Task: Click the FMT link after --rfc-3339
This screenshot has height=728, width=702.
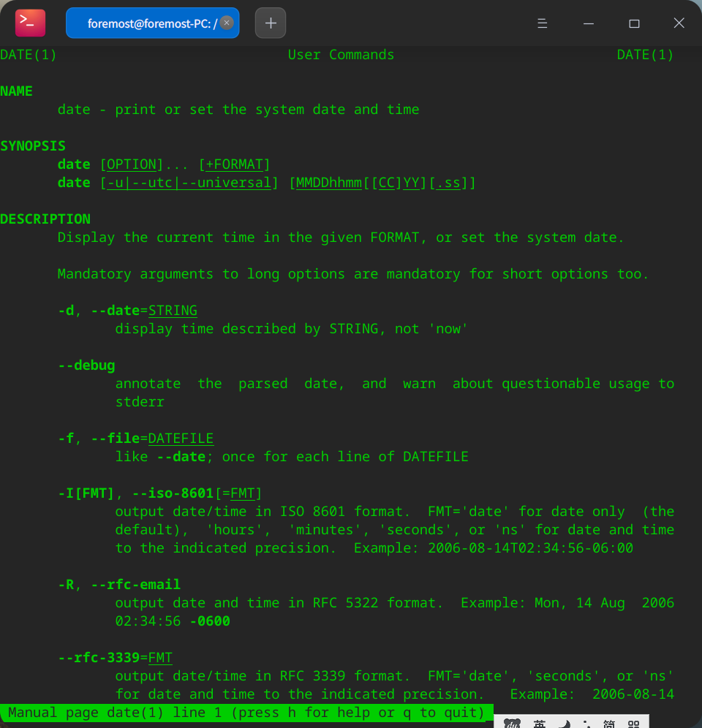Action: pyautogui.click(x=160, y=657)
